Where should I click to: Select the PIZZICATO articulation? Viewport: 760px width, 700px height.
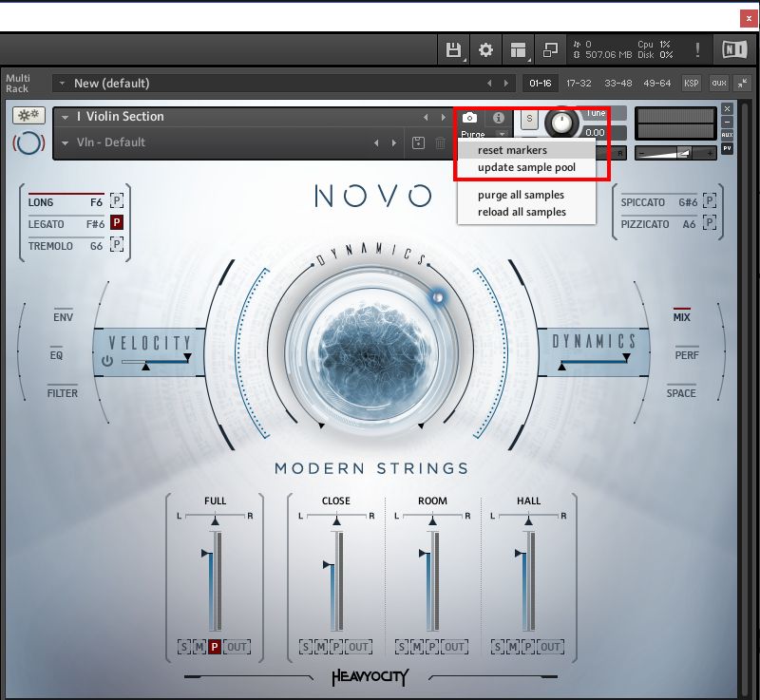coord(645,224)
